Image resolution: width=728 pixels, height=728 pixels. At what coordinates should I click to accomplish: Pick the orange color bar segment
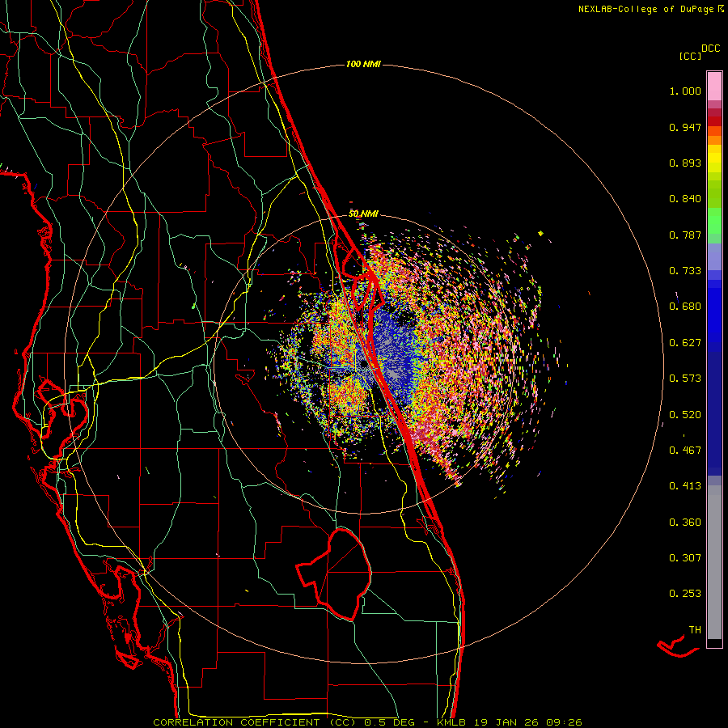pos(714,140)
